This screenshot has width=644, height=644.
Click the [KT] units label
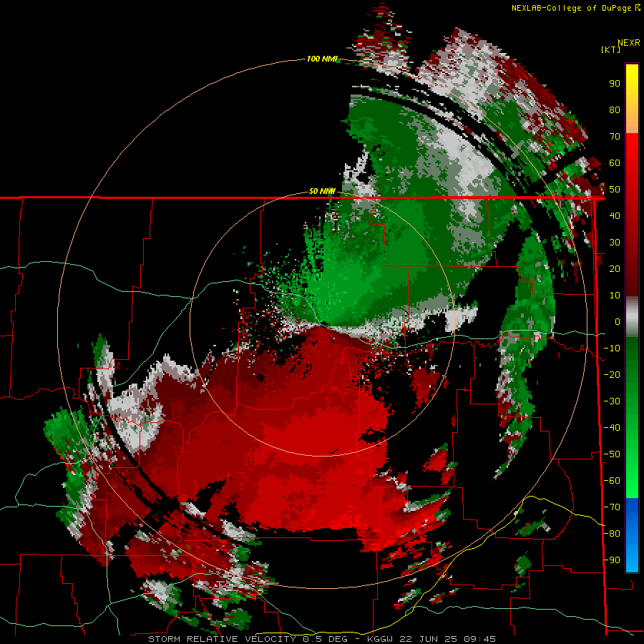click(x=610, y=49)
